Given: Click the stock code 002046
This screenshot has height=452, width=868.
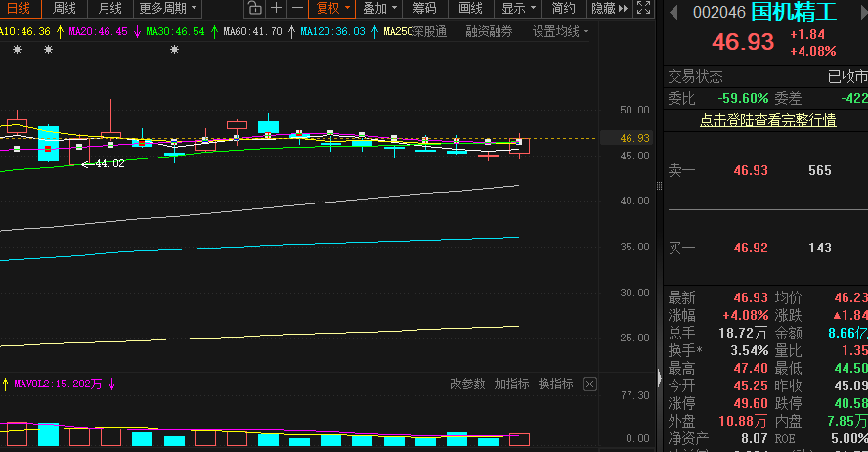Looking at the screenshot, I should click(719, 12).
